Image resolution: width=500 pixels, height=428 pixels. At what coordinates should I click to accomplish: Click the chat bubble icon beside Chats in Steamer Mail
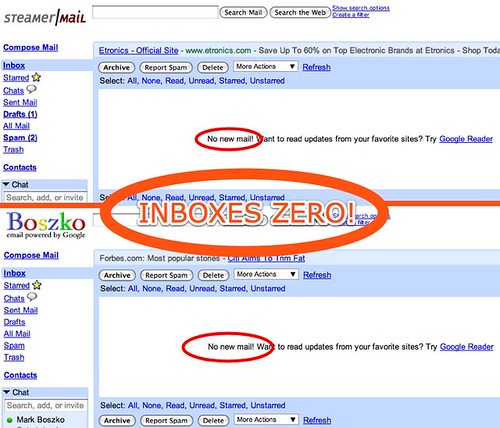[x=31, y=89]
